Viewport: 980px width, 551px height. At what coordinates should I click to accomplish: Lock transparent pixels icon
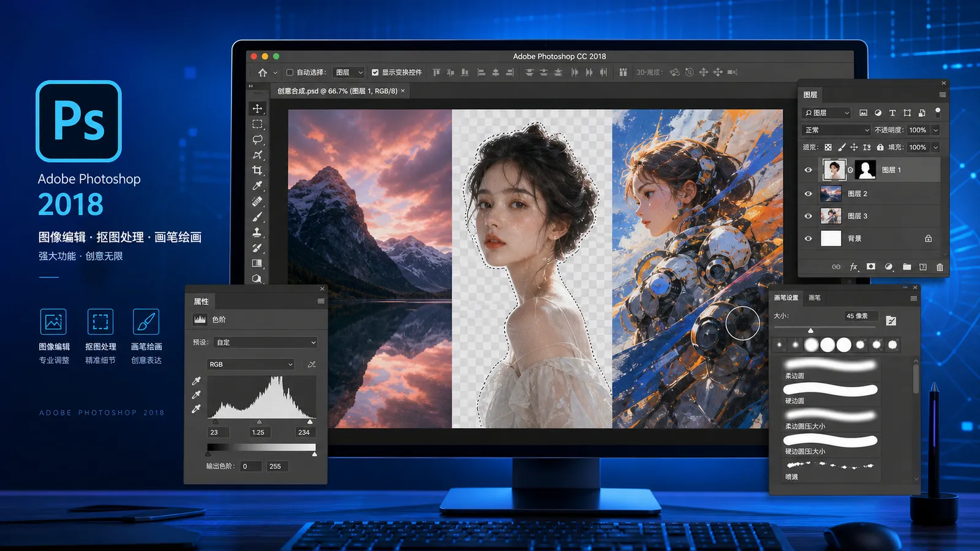point(828,148)
